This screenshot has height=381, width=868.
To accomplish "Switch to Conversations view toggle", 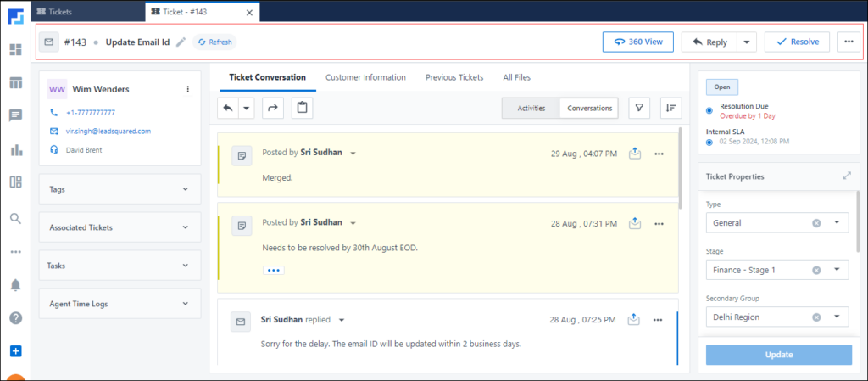I will 589,108.
